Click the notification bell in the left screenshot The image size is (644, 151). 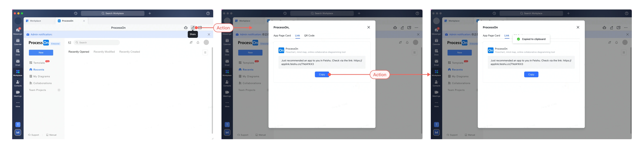[198, 43]
